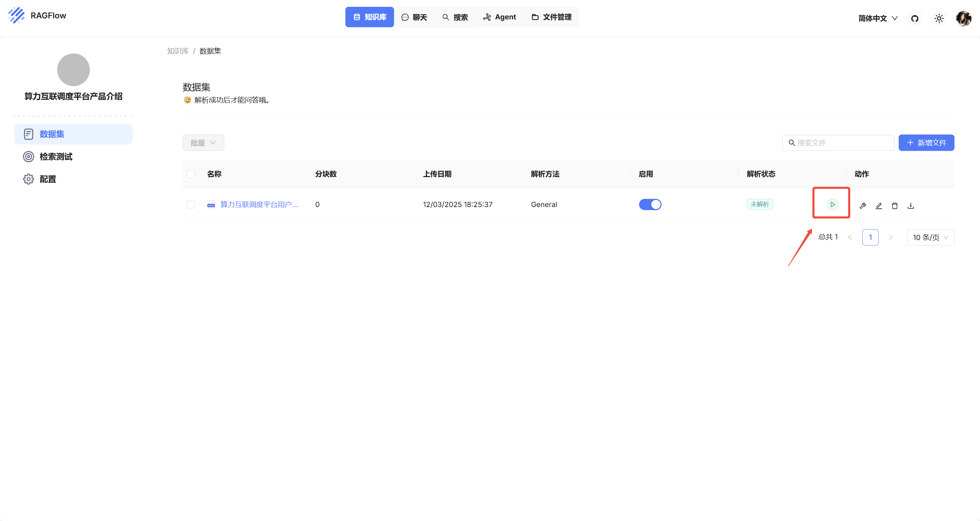Image resolution: width=980 pixels, height=521 pixels.
Task: Click the 新增文件 button
Action: tap(926, 143)
